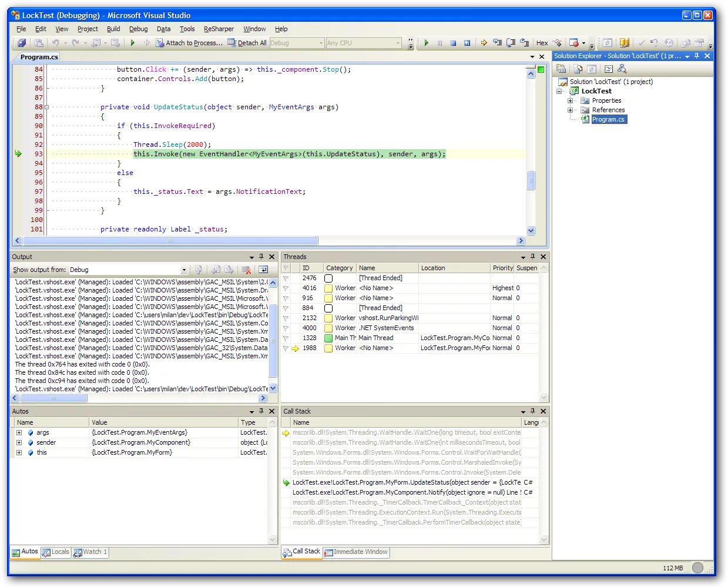This screenshot has height=588, width=728.
Task: Expand the Properties node in Solution Explorer
Action: point(570,100)
